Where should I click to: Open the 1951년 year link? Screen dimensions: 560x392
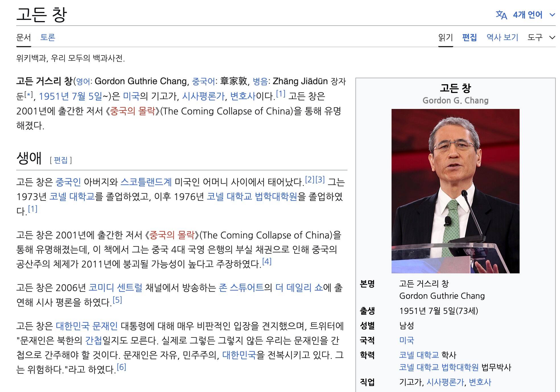(54, 96)
